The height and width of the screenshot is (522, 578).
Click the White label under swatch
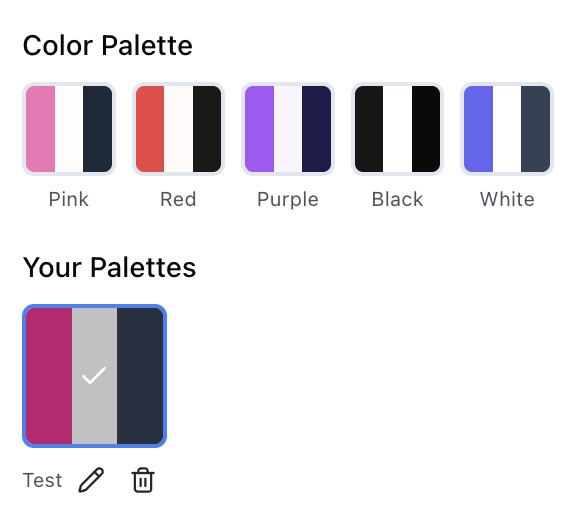pos(507,199)
